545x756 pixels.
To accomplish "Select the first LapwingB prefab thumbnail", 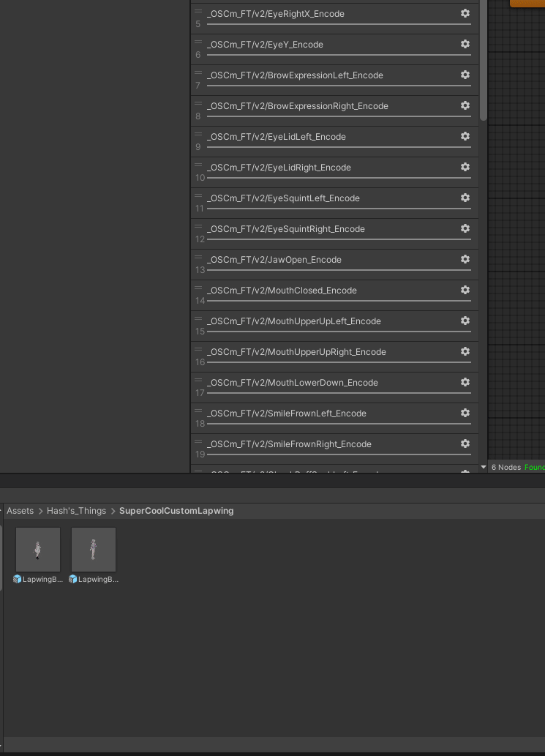I will pos(38,550).
